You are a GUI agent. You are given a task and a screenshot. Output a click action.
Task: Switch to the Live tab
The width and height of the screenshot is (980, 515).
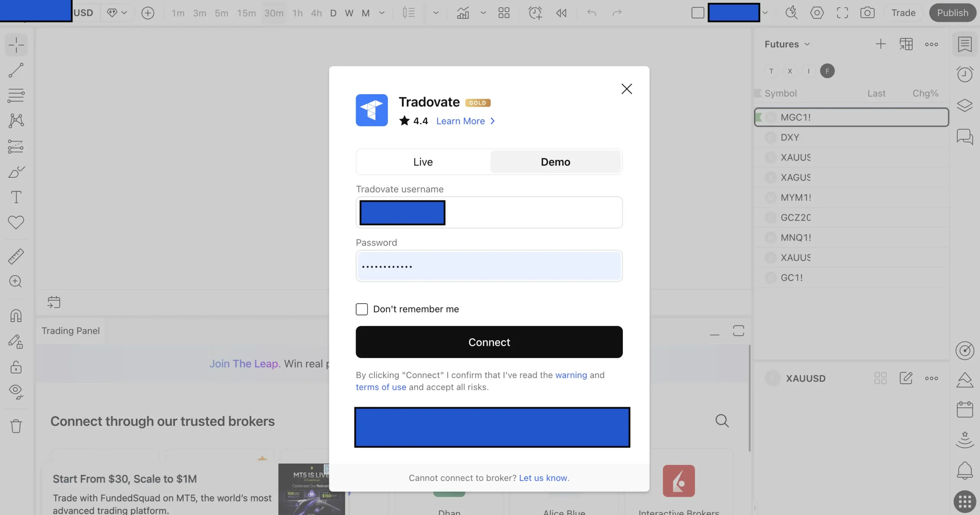tap(422, 162)
